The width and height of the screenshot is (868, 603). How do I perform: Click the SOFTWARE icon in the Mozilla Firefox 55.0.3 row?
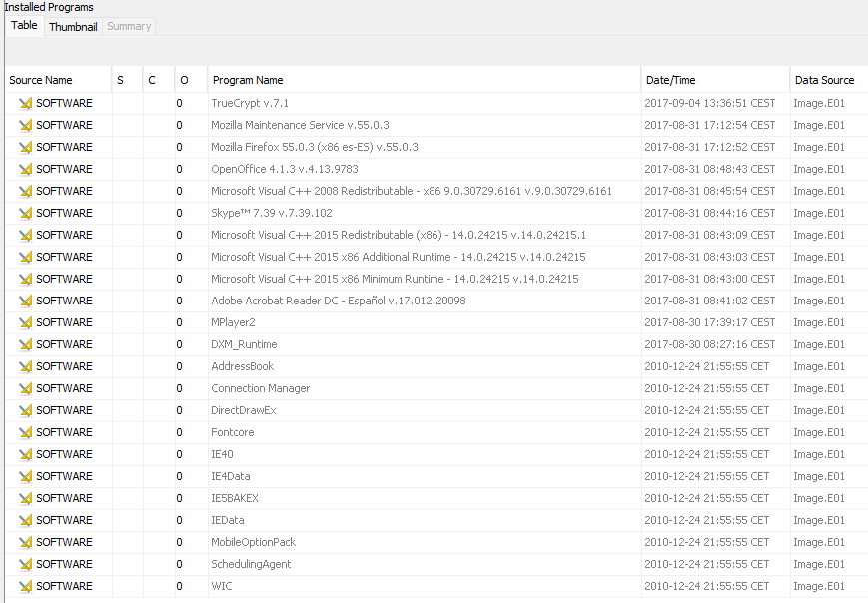[x=25, y=147]
